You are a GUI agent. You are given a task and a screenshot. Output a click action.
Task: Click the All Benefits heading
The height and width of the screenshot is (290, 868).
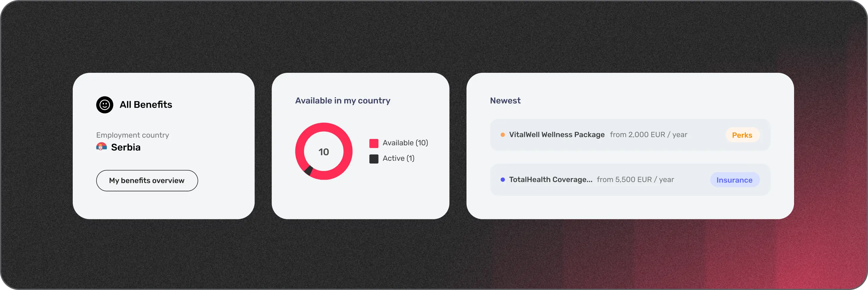[x=145, y=105]
